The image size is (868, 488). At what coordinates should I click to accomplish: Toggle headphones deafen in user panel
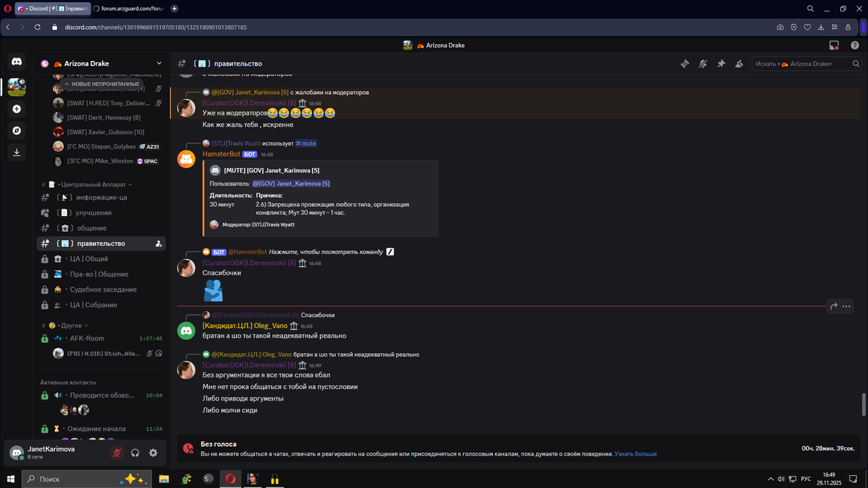click(135, 453)
